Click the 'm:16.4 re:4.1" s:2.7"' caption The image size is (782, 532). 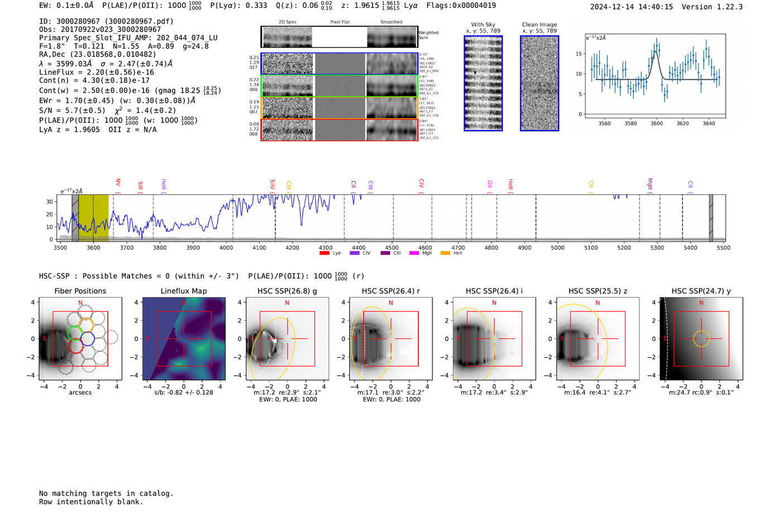click(598, 392)
